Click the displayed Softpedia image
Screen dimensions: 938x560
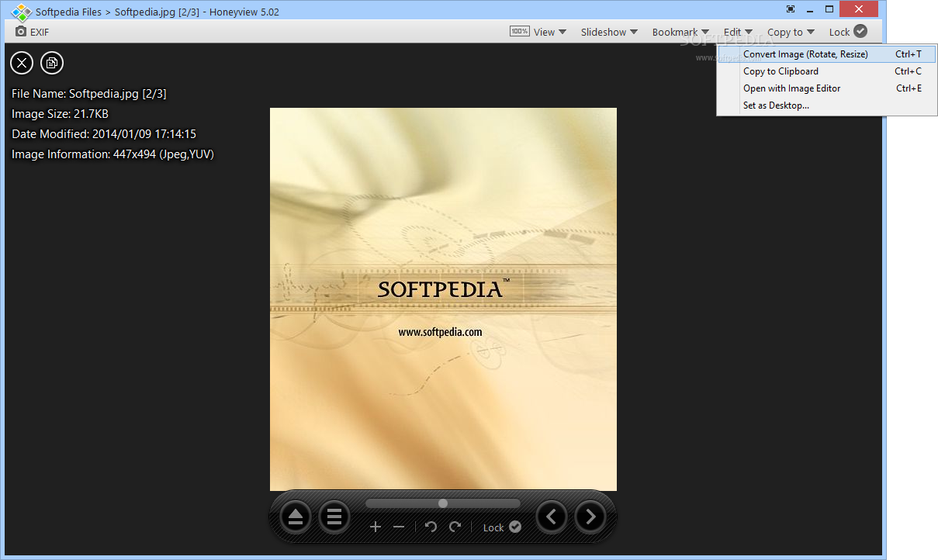point(443,299)
